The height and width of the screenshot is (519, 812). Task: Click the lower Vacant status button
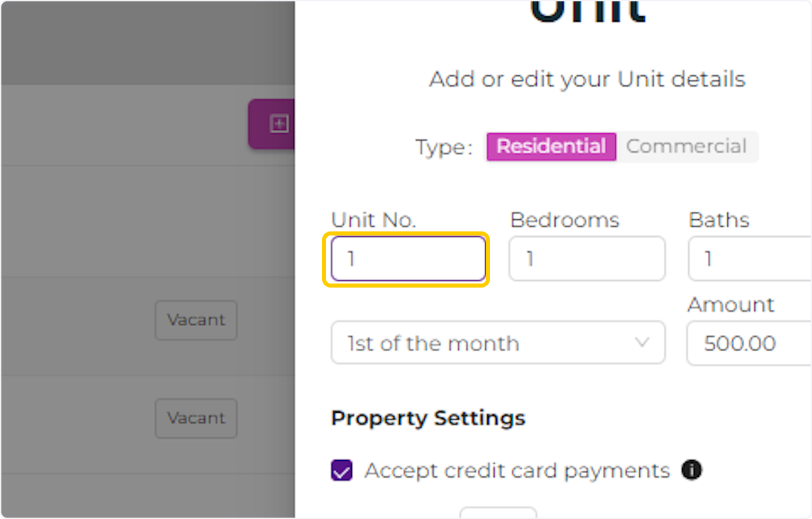click(196, 418)
